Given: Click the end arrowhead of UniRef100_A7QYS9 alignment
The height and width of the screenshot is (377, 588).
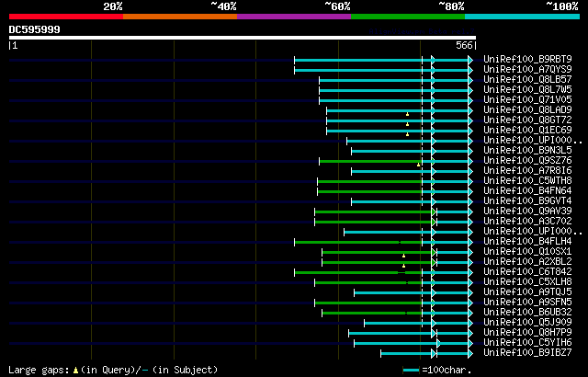Looking at the screenshot, I should (x=470, y=70).
